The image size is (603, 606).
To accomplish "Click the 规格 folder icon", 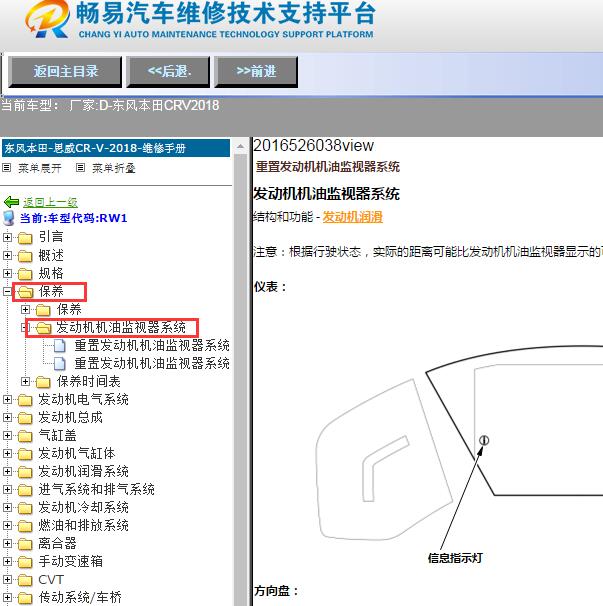I will pos(26,274).
